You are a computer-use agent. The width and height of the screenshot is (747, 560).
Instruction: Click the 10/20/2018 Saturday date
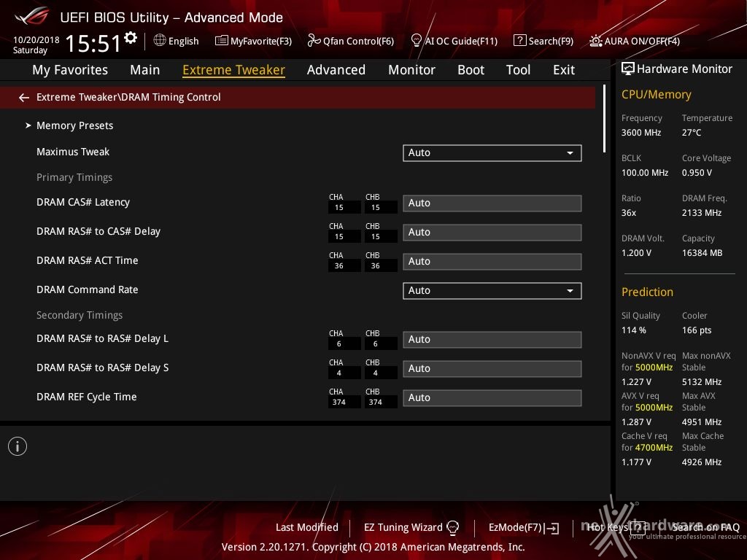pos(36,44)
